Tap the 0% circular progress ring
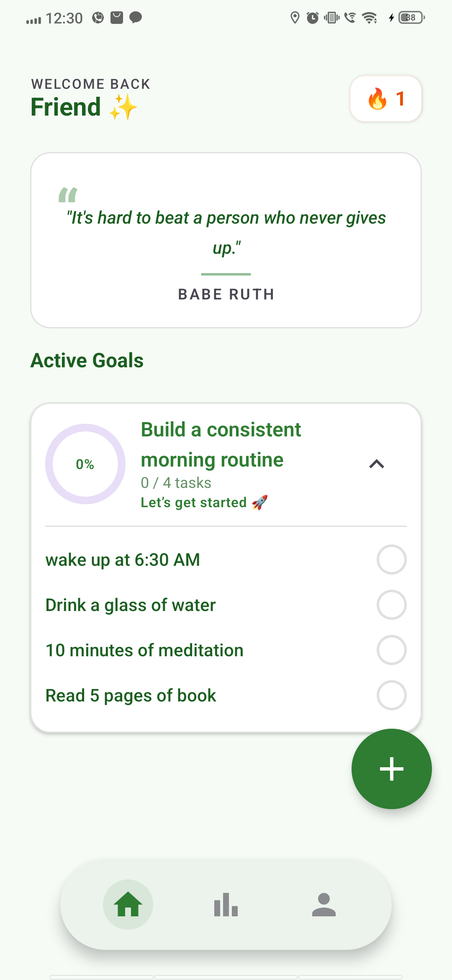This screenshot has height=980, width=452. (85, 464)
